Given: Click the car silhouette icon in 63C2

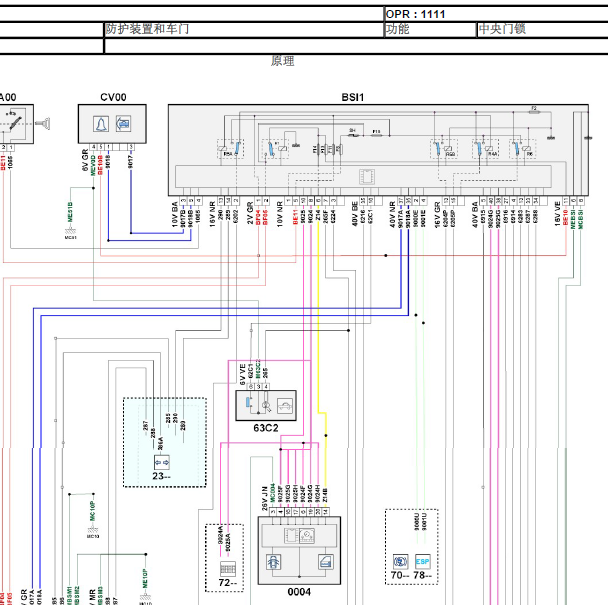Looking at the screenshot, I should [x=285, y=406].
